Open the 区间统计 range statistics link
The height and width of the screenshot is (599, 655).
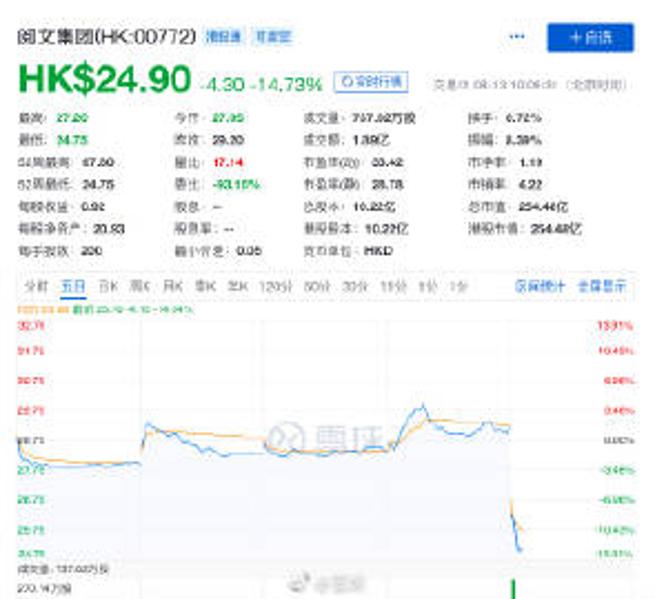541,286
